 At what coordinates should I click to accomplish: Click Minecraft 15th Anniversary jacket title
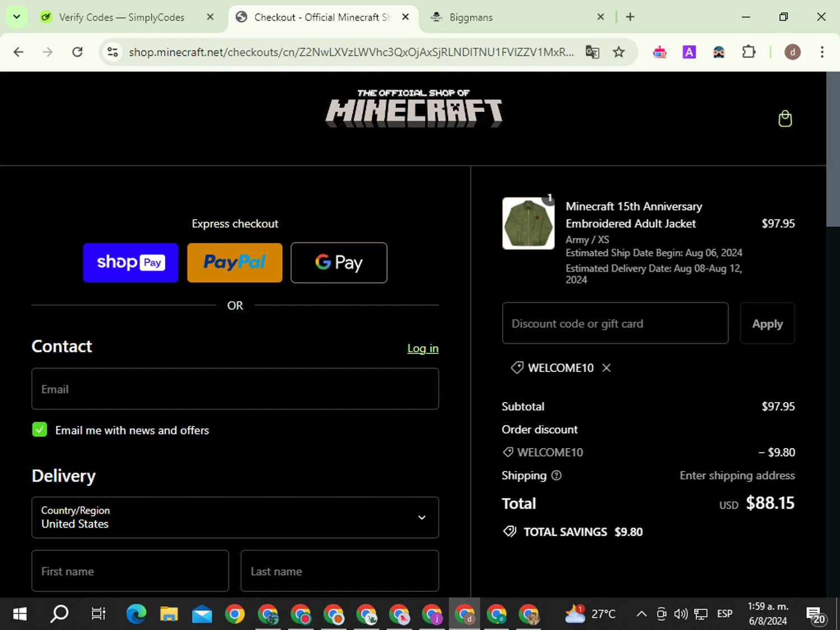pos(633,214)
